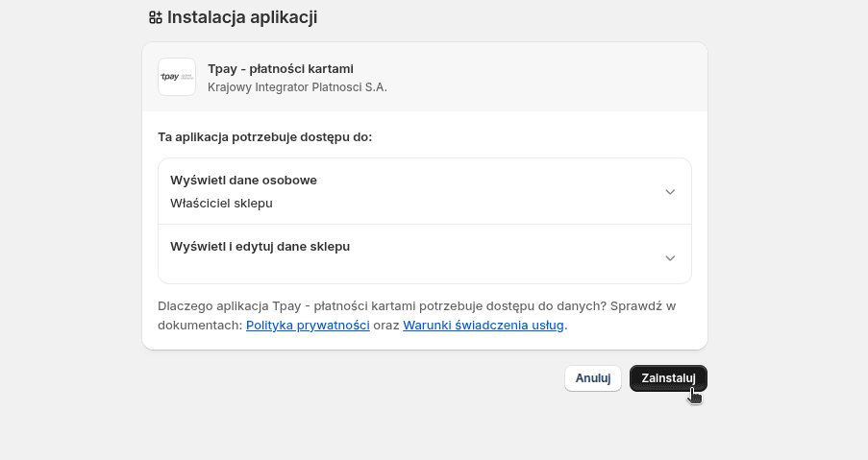Cancel installation with Anuluj button
Screen dimensions: 868x460
click(593, 378)
